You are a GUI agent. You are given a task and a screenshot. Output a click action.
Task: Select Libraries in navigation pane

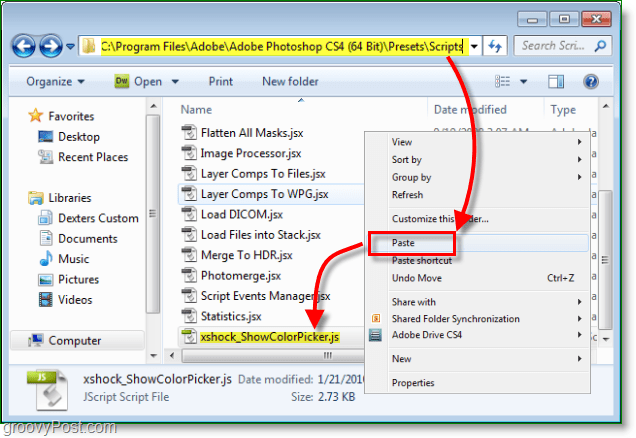click(x=60, y=198)
